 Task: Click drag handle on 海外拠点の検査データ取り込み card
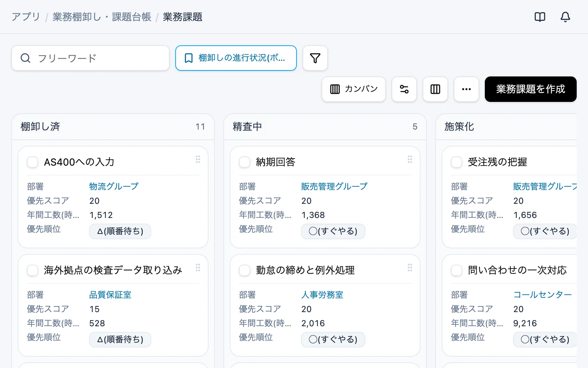[x=198, y=268]
